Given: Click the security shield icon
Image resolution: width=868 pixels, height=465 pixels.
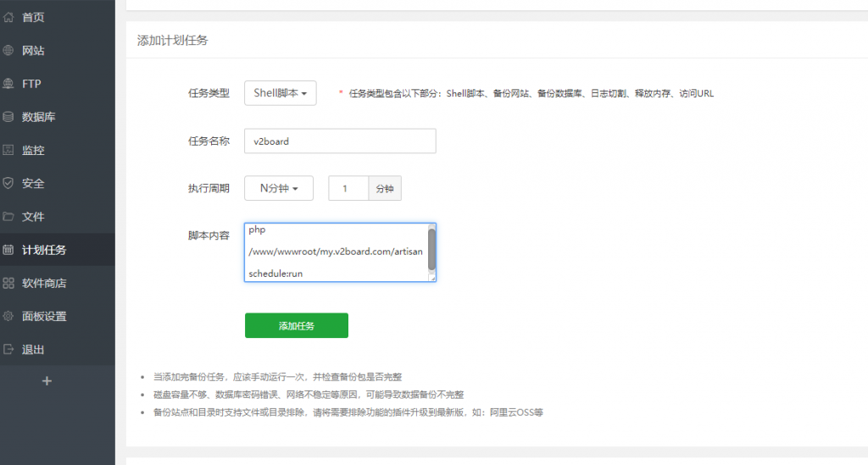Looking at the screenshot, I should 8,183.
